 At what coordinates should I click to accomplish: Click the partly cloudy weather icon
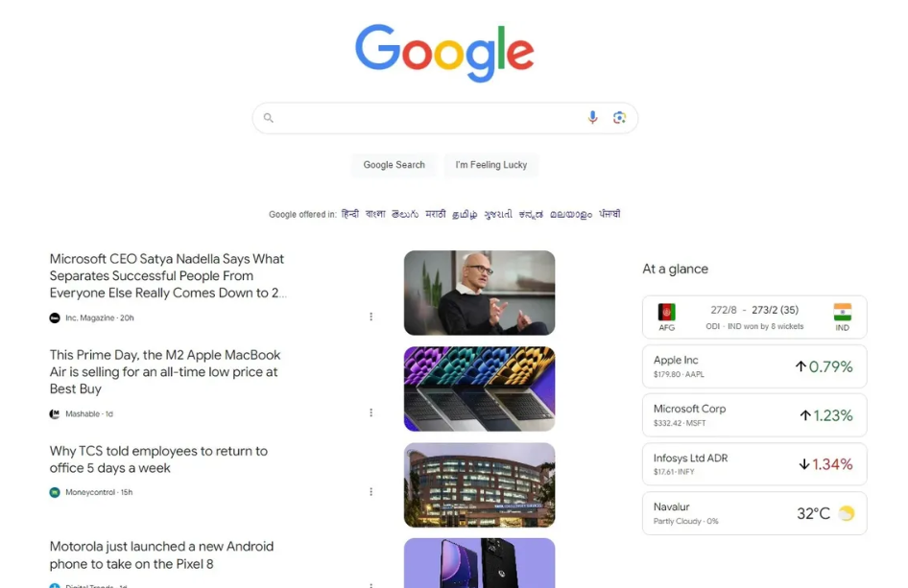(847, 513)
